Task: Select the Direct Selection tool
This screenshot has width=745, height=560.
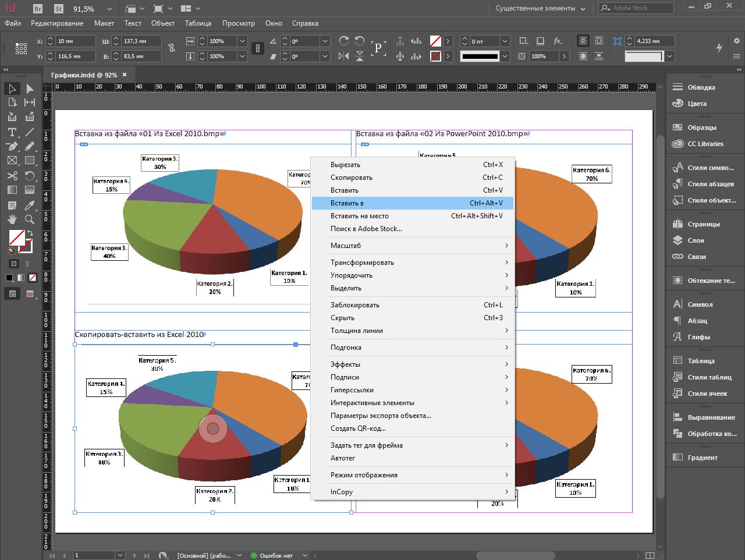Action: [x=30, y=88]
